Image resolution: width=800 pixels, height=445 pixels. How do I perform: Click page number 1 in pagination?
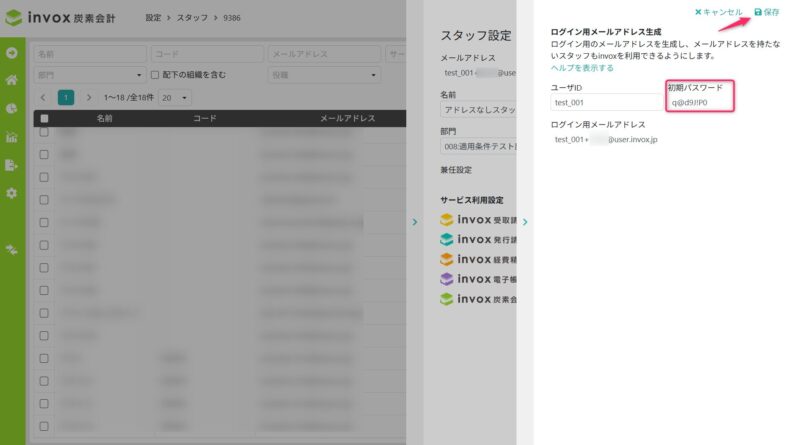(x=66, y=97)
